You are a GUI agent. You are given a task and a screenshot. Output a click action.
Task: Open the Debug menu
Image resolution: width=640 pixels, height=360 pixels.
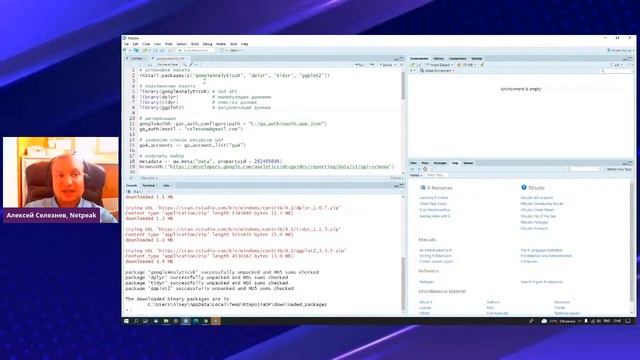(207, 44)
